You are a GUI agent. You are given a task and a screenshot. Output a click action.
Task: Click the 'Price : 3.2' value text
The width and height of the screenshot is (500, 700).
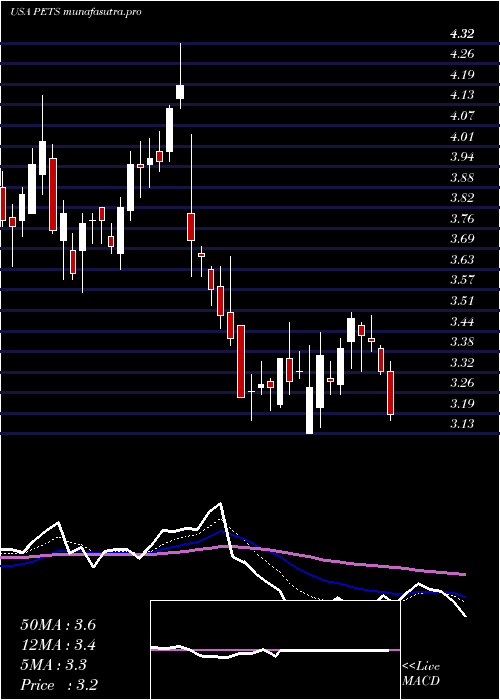click(59, 685)
